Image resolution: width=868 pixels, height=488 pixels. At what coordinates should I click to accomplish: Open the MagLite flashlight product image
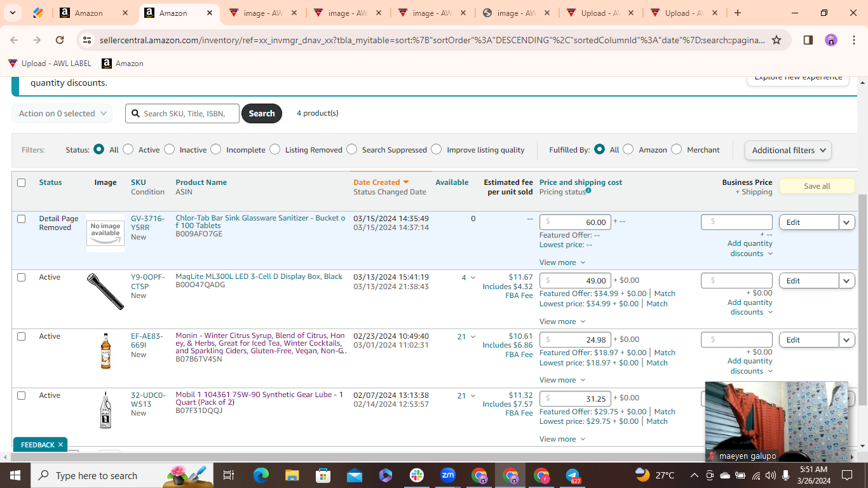click(105, 292)
